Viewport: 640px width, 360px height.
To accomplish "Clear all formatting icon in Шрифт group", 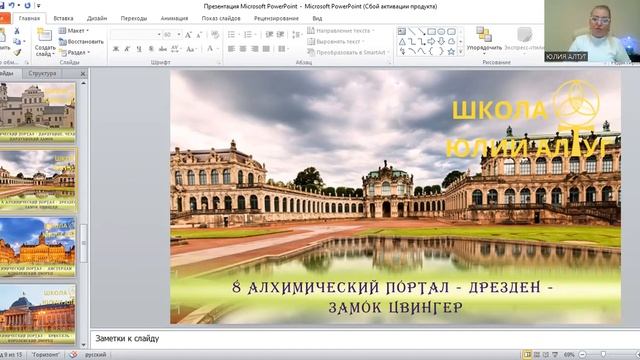I will point(215,35).
